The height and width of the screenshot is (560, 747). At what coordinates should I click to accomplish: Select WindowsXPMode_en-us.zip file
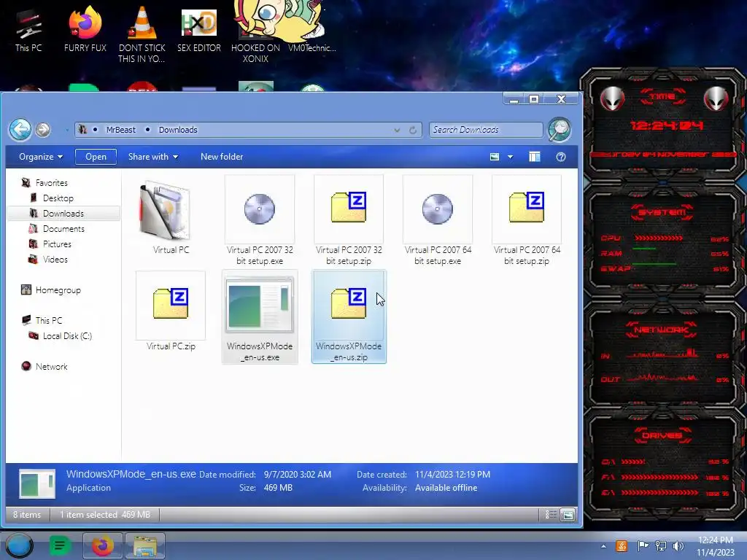(x=349, y=316)
